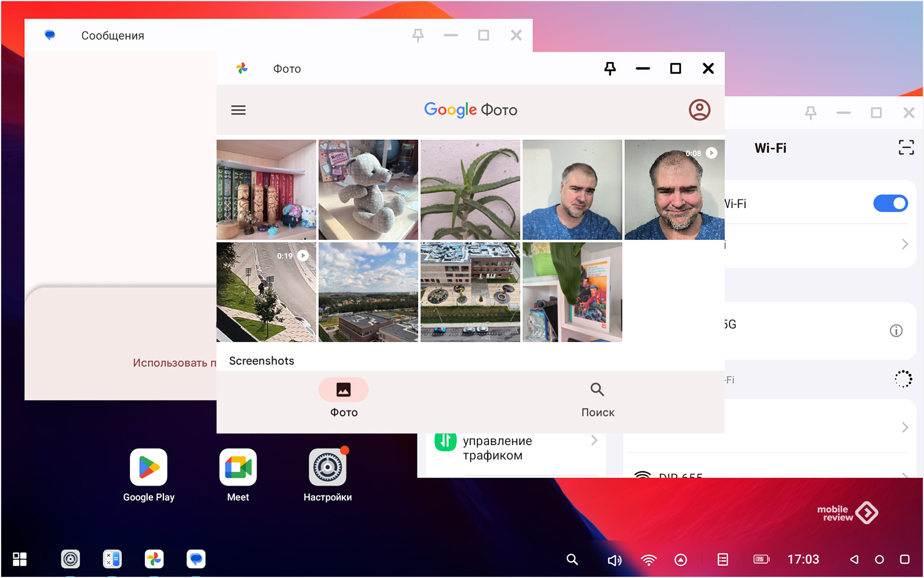
Task: Expand the row below the Wi-Fi switch
Action: [x=820, y=244]
